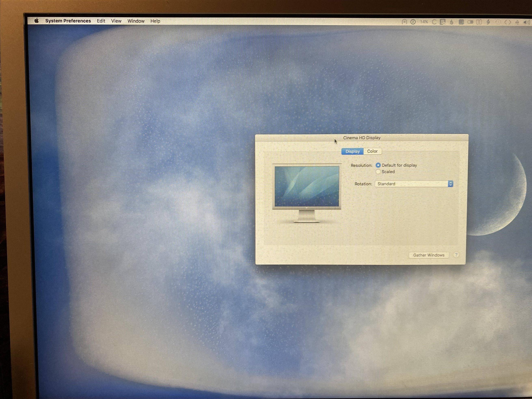
Task: Switch to the Display tab
Action: click(x=353, y=151)
